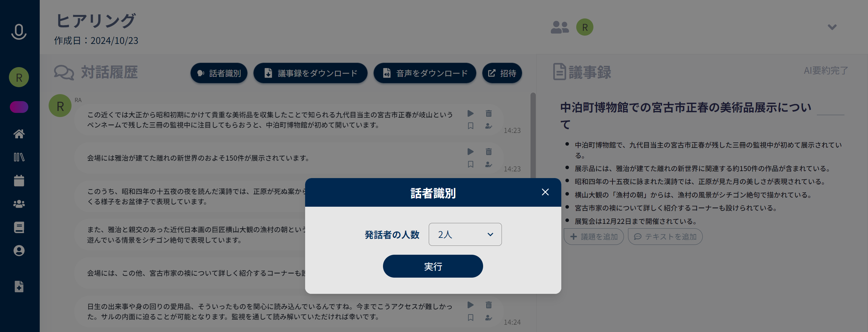Play audio for the first conversation message

pyautogui.click(x=471, y=114)
